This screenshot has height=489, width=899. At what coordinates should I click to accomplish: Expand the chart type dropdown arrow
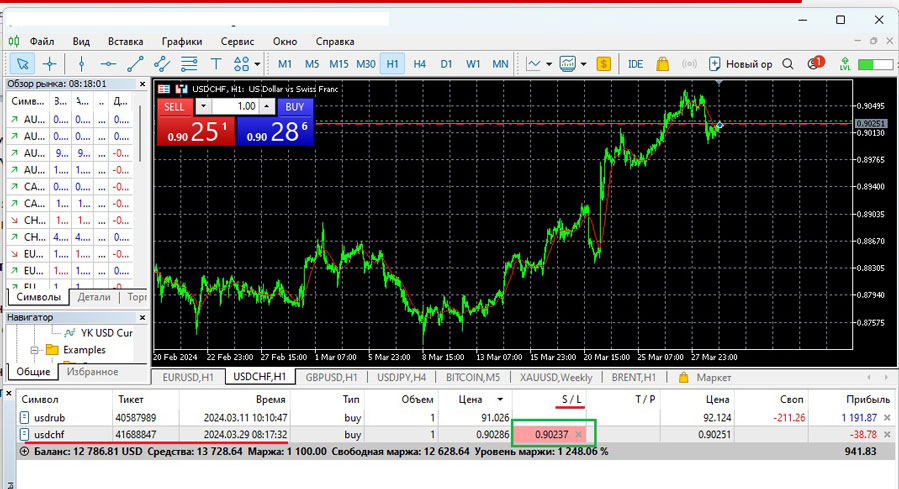[x=549, y=64]
